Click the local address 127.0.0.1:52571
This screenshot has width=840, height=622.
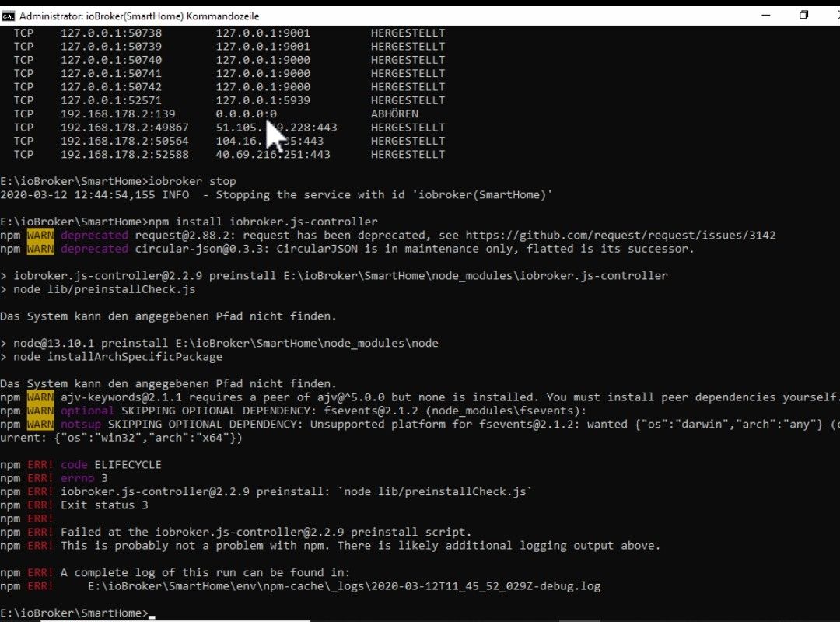(111, 100)
